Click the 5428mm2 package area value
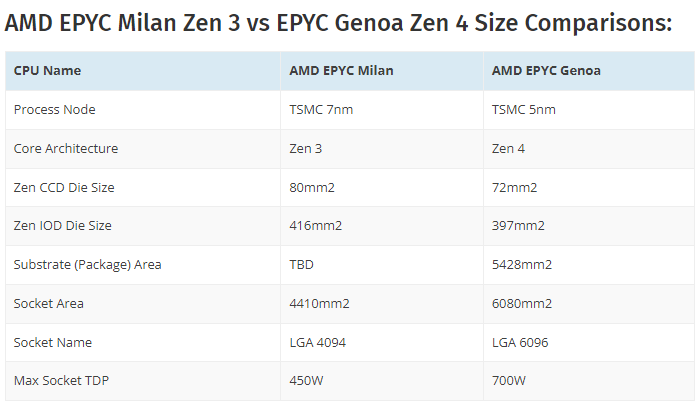 522,264
